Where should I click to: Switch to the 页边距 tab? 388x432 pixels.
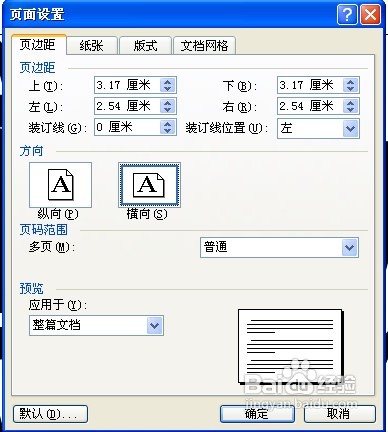(38, 45)
